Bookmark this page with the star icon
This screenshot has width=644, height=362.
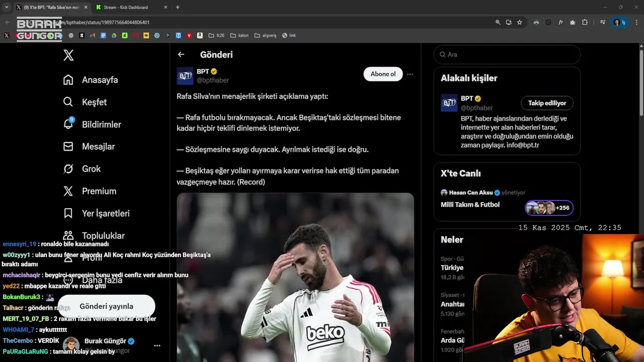520,22
